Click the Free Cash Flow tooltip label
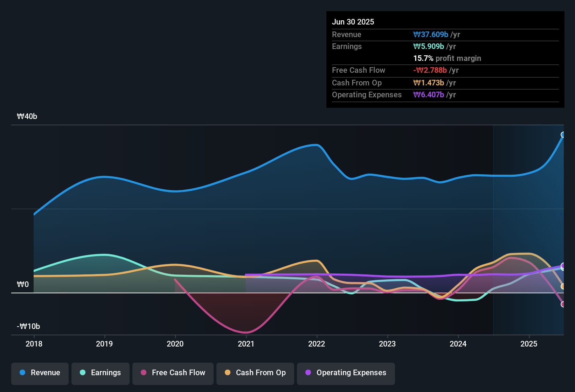The width and height of the screenshot is (575, 392). click(359, 70)
